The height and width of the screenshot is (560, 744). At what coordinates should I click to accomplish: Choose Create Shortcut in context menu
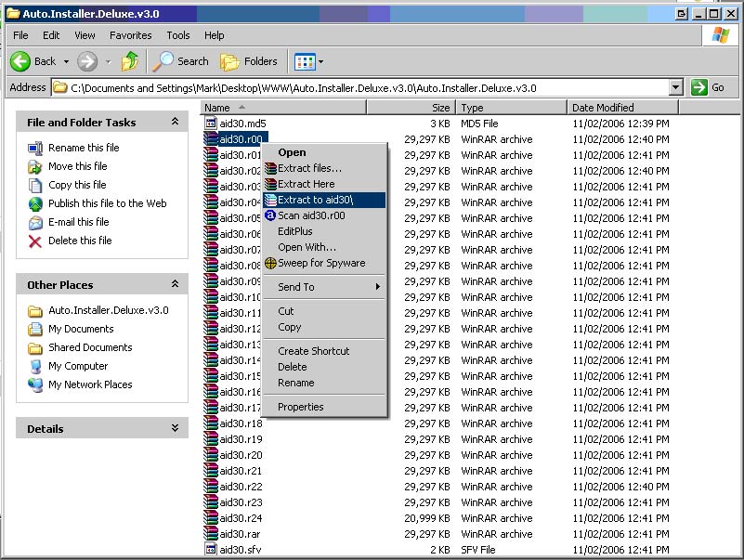tap(324, 351)
